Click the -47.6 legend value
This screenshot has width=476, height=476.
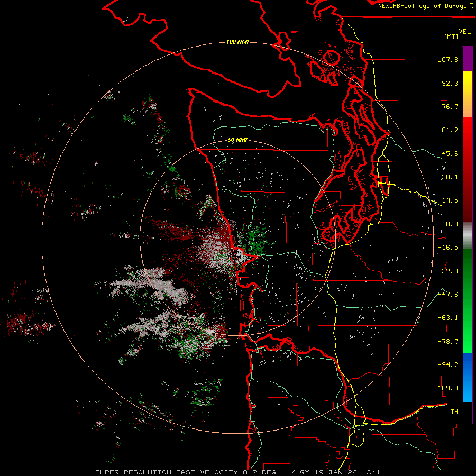(x=448, y=295)
